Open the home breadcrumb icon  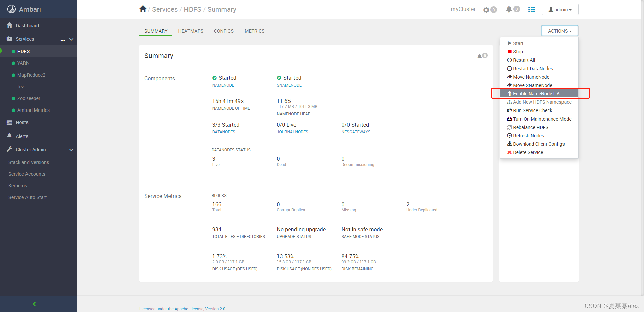(x=143, y=9)
